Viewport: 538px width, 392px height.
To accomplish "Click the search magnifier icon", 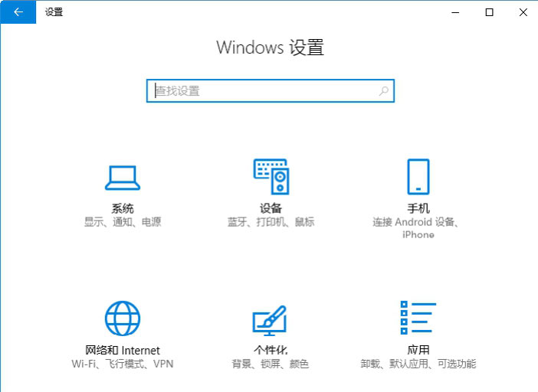I will (x=384, y=91).
